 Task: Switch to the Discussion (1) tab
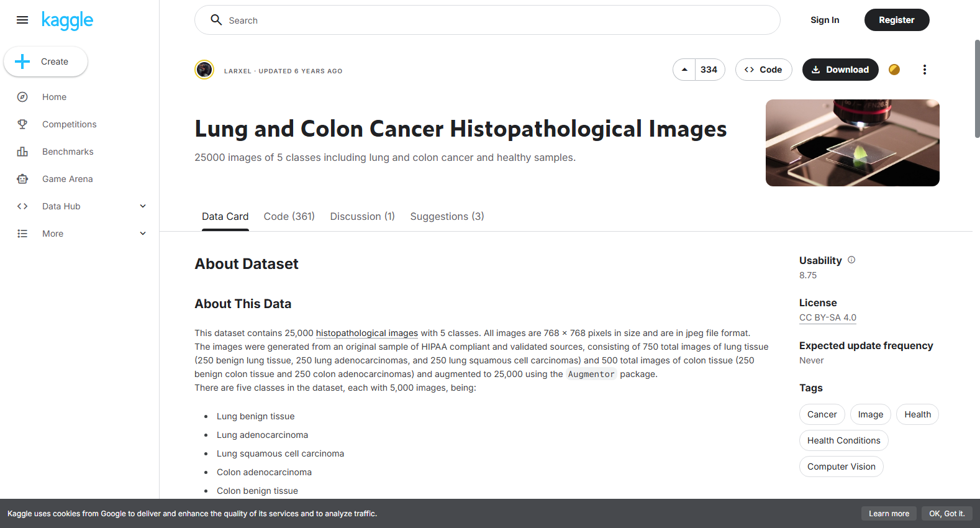(363, 216)
